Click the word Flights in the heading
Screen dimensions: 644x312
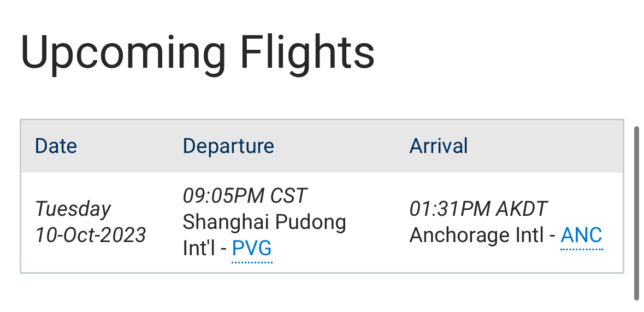[308, 54]
